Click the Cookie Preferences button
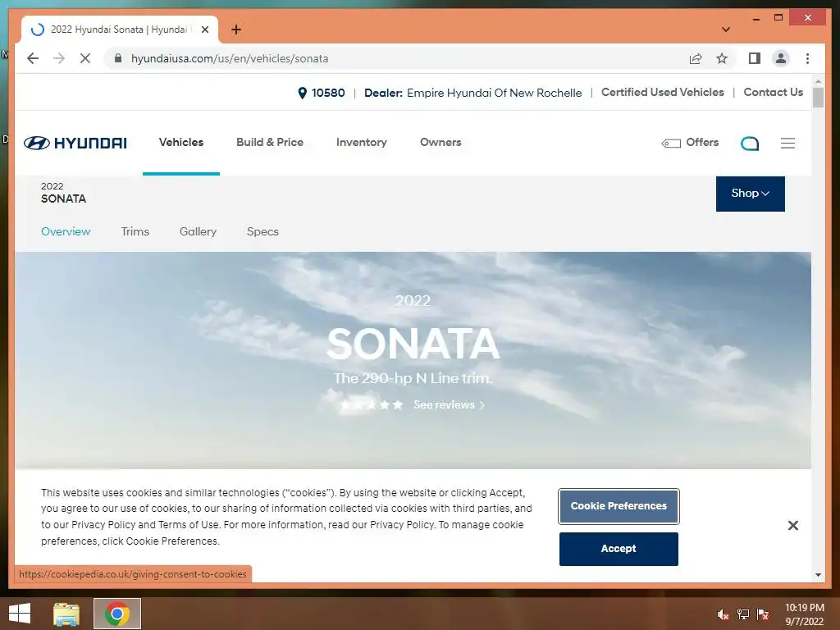This screenshot has height=630, width=840. coord(619,506)
